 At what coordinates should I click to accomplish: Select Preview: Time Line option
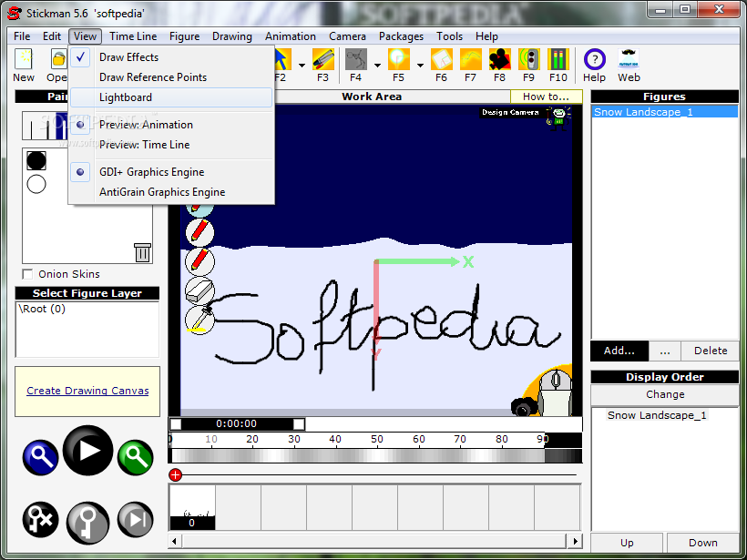171,145
